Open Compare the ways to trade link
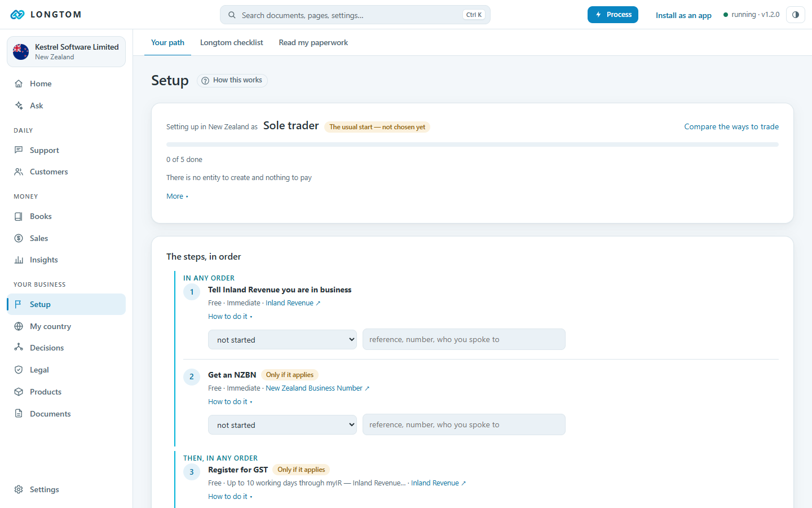Image resolution: width=812 pixels, height=508 pixels. [x=731, y=126]
